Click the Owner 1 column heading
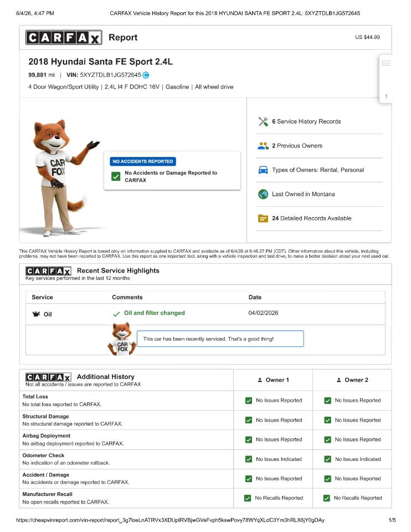 (278, 380)
